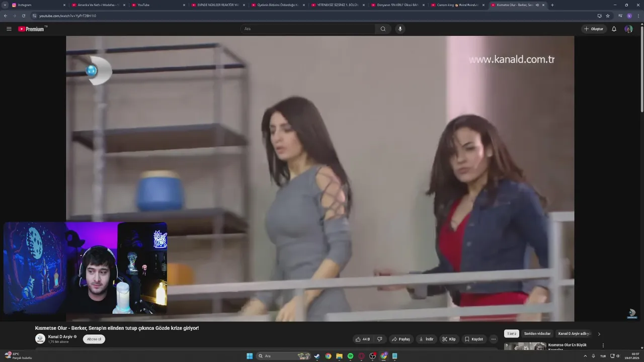Expand more filter chips with right arrow

pyautogui.click(x=599, y=333)
